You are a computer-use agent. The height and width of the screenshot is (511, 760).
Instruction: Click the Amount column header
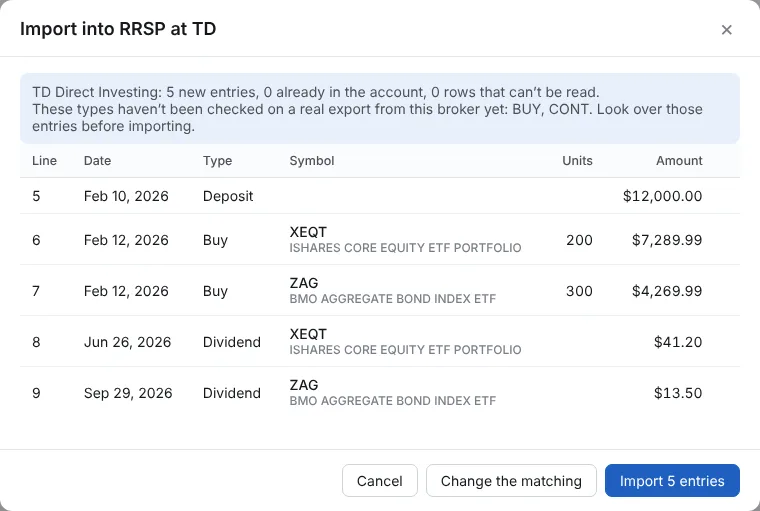[x=679, y=160]
